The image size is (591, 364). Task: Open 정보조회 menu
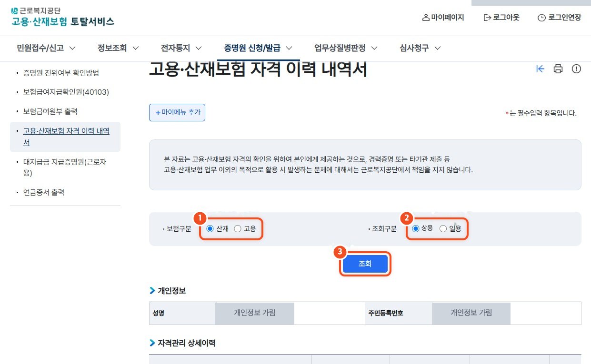click(x=118, y=48)
